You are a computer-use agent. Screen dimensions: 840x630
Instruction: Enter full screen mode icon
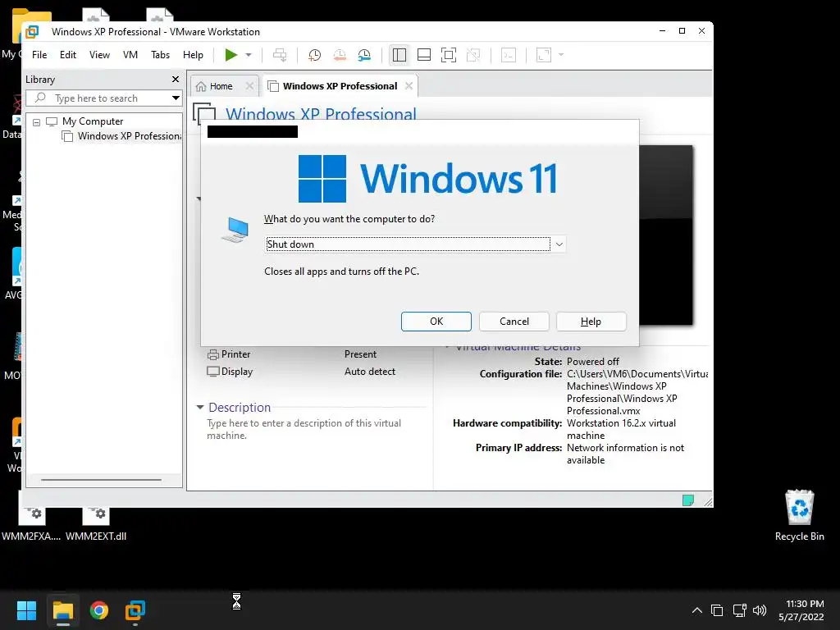pos(449,55)
